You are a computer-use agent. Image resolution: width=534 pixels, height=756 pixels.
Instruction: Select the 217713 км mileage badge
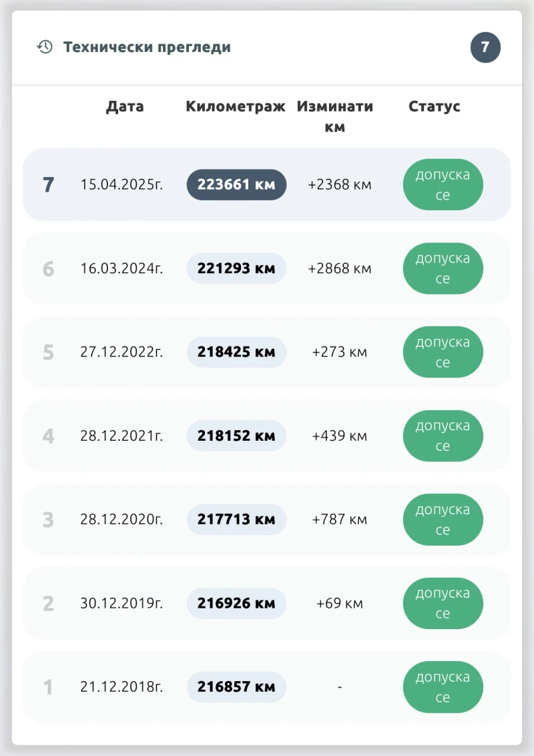[236, 519]
